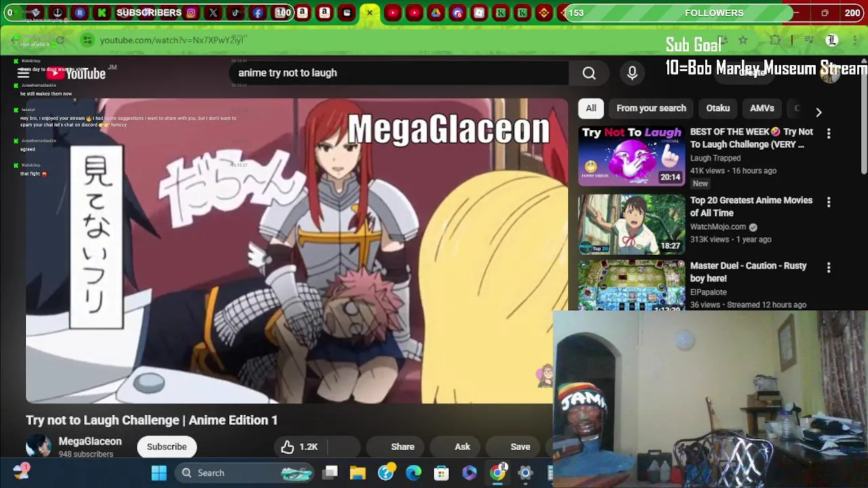Open Microsoft 365 Copilot taskbar icon
This screenshot has width=868, height=488.
tap(469, 473)
